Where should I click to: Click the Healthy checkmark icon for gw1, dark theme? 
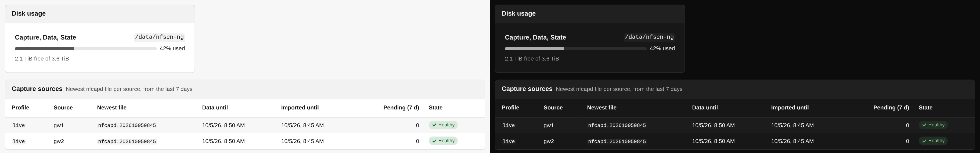tap(924, 125)
